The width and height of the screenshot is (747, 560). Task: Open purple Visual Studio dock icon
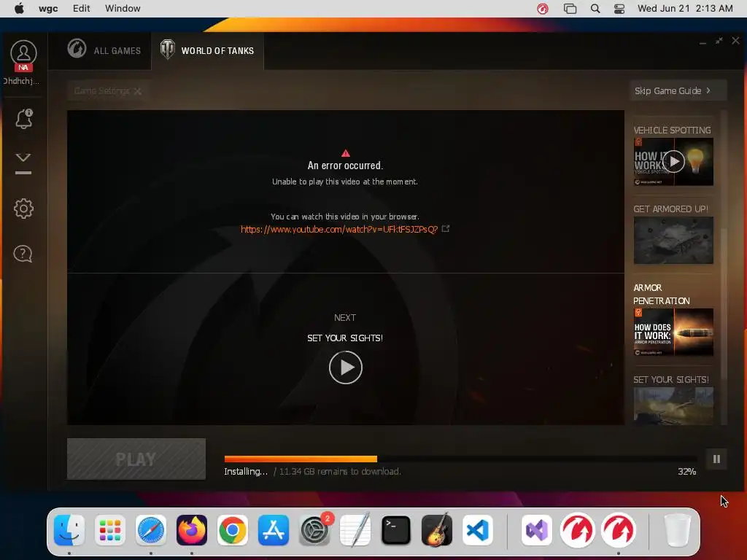point(537,530)
